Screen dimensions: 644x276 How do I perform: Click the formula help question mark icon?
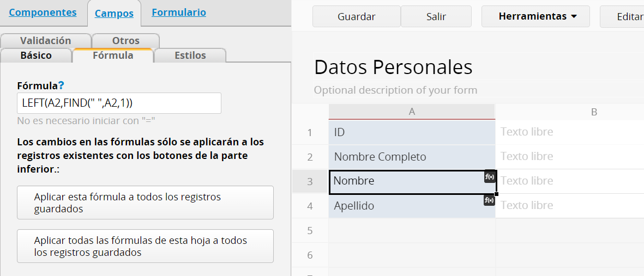[x=61, y=85]
